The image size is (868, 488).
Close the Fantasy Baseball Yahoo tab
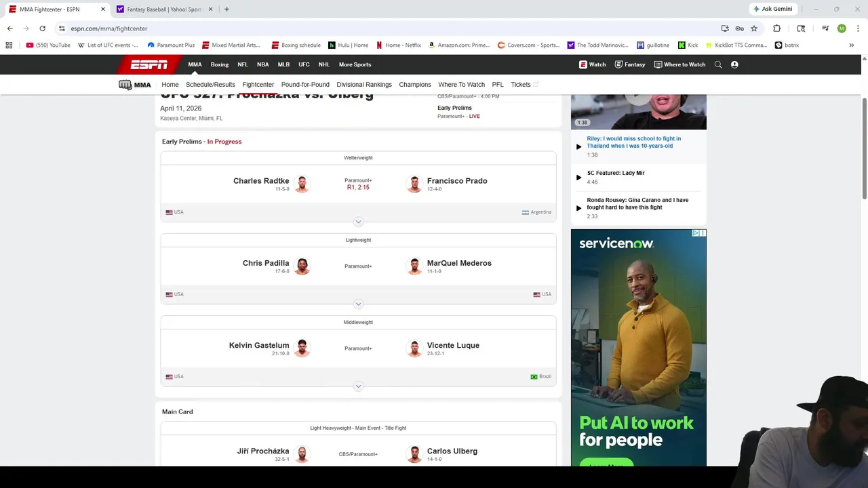[210, 9]
